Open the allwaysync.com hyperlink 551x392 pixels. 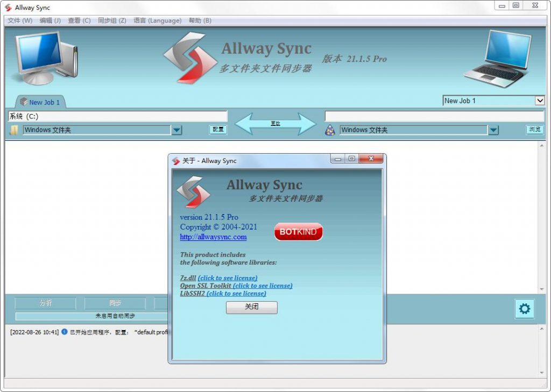point(213,237)
